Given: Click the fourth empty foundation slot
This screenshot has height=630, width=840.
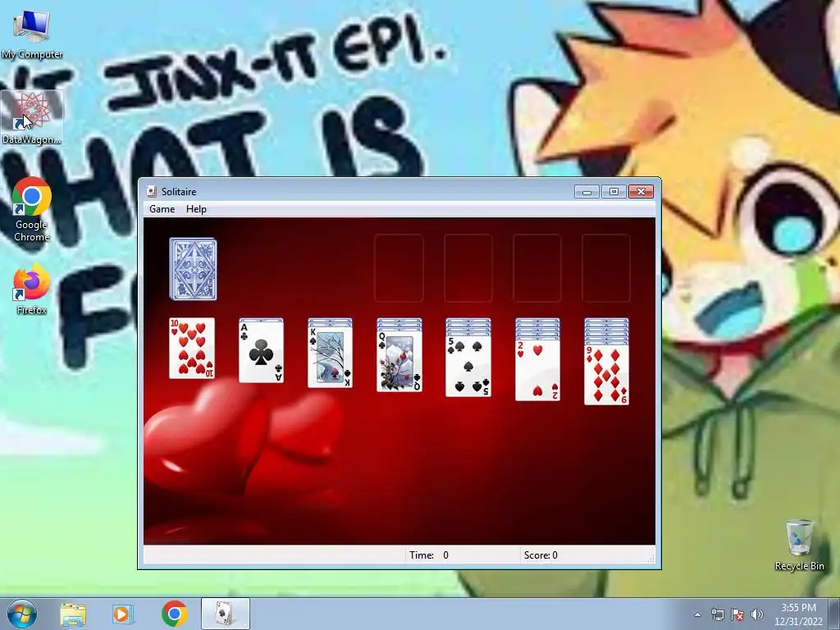Looking at the screenshot, I should (606, 268).
